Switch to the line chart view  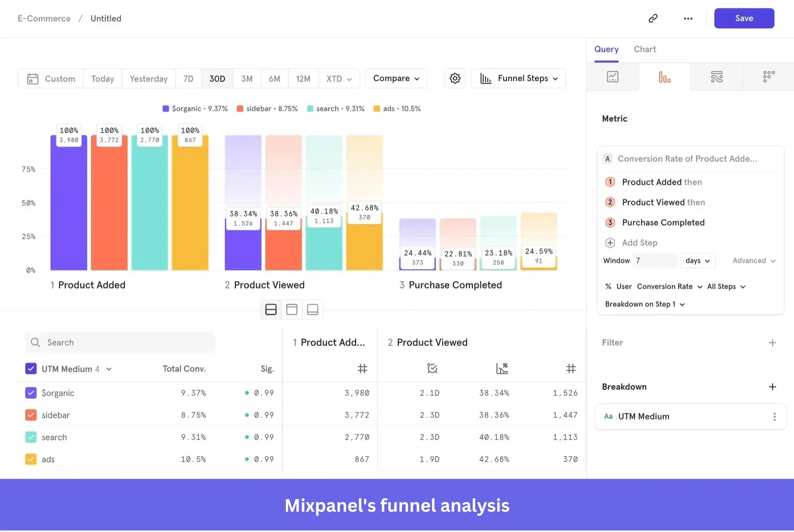613,77
